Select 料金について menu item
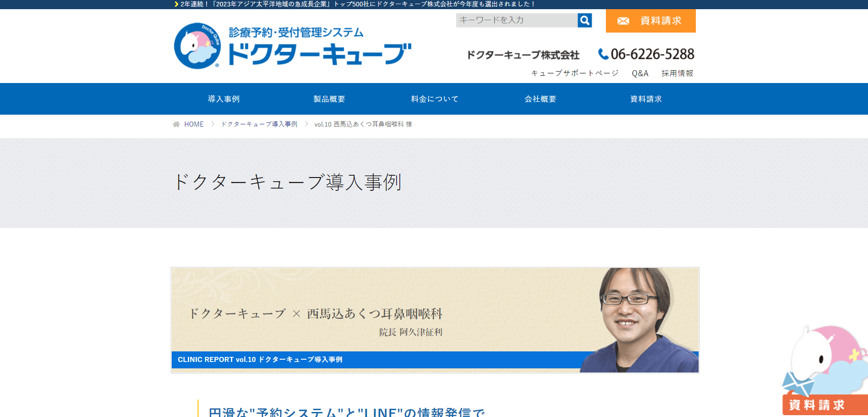This screenshot has height=417, width=868. coord(435,99)
